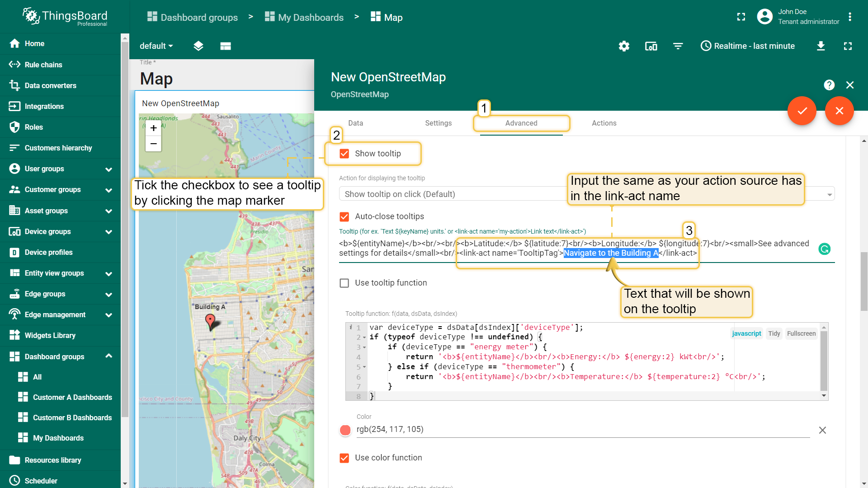Click the red color swatch
Image resolution: width=868 pixels, height=488 pixels.
coord(345,430)
